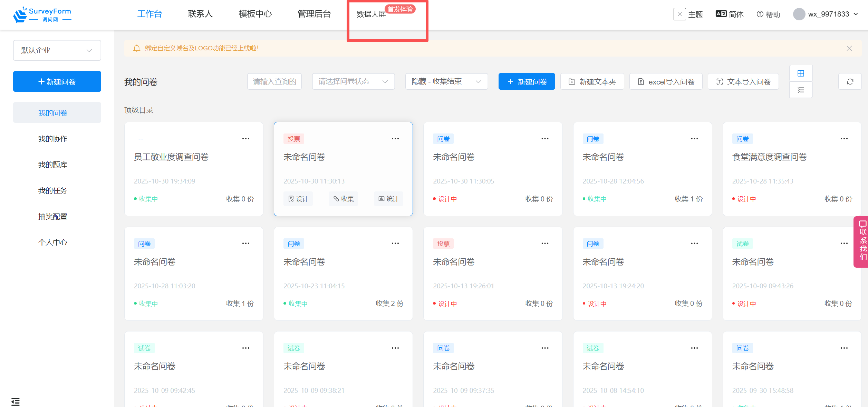Dismiss the orange notification banner

tap(849, 48)
